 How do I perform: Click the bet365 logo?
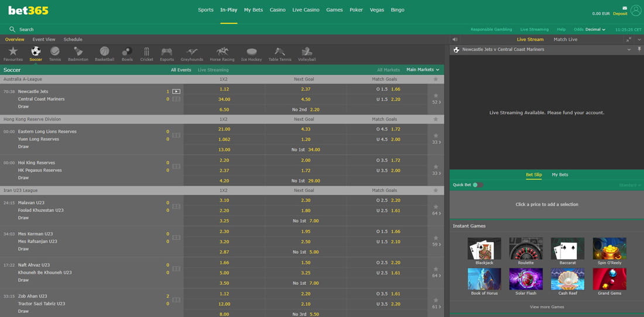28,11
